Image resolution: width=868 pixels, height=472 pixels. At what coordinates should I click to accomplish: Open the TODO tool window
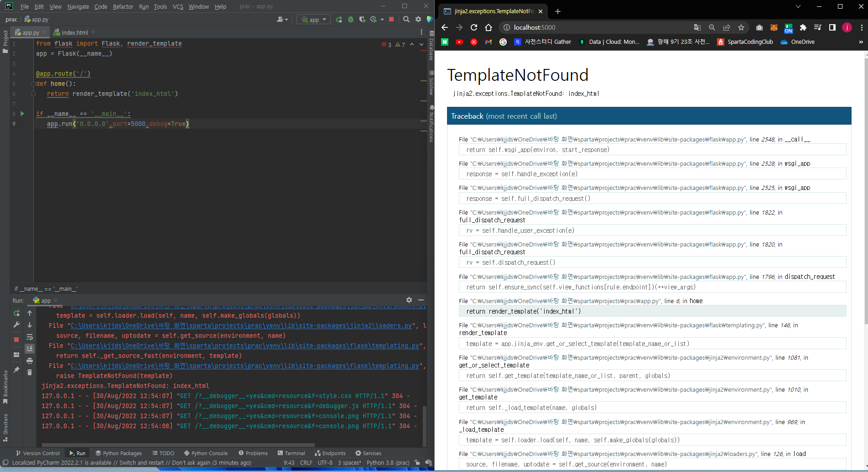pyautogui.click(x=163, y=453)
